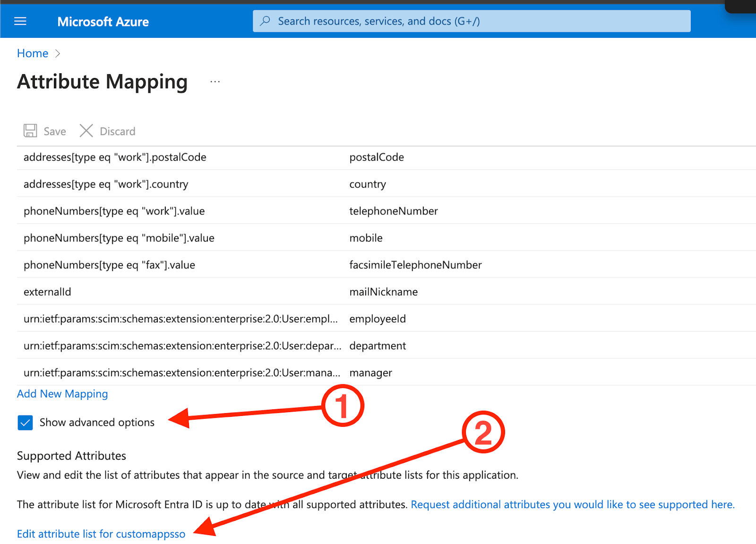
Task: Click the mobile target attribute
Action: coord(366,238)
